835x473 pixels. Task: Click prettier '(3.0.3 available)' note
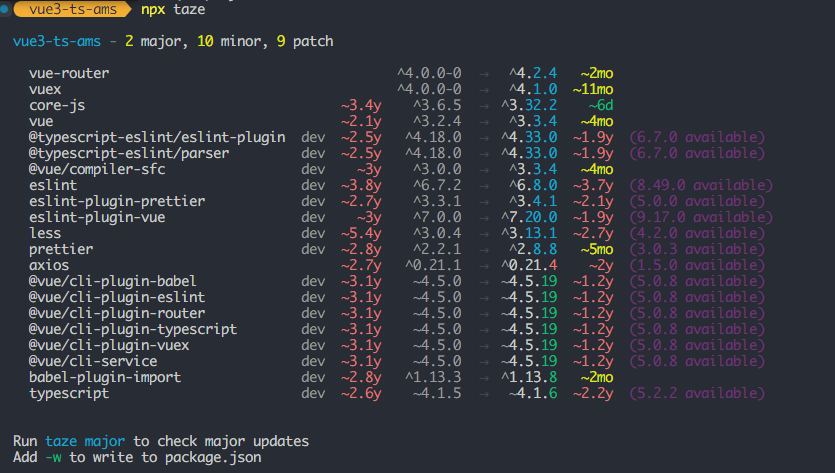coord(697,249)
